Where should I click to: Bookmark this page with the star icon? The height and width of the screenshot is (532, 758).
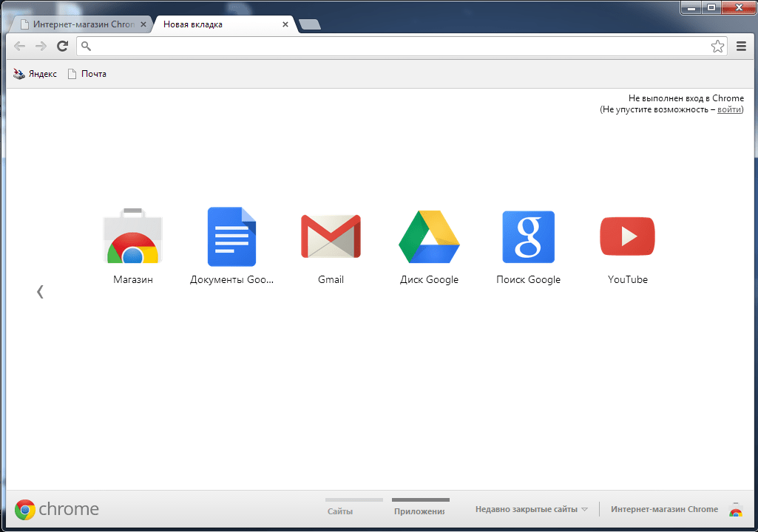(x=717, y=46)
